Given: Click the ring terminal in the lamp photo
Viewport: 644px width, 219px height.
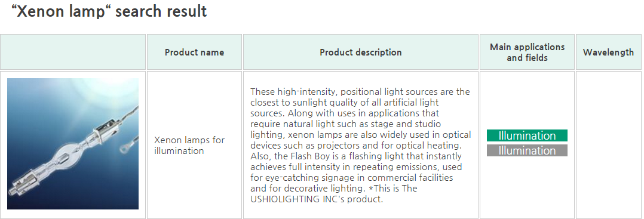Looking at the screenshot, I should (x=124, y=145).
